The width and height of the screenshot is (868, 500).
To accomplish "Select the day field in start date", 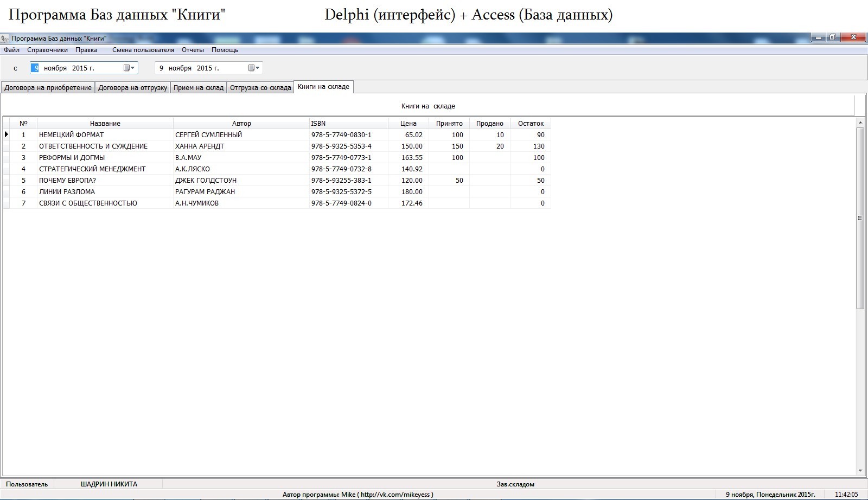I will pos(36,68).
